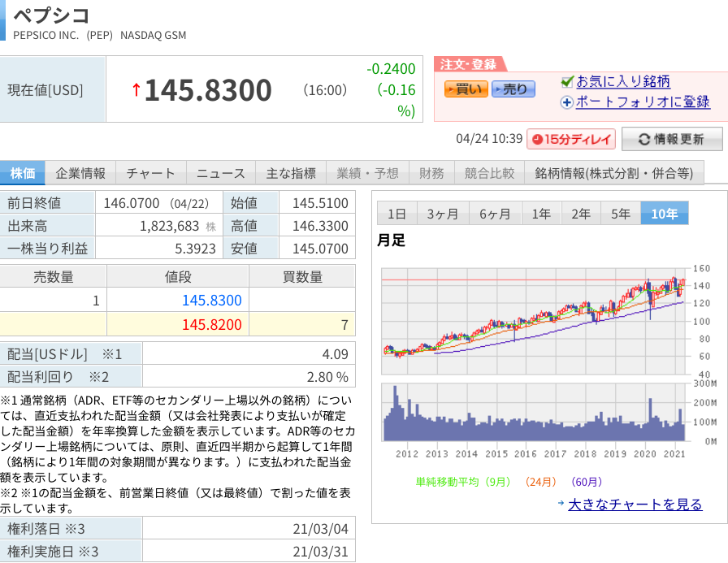This screenshot has height=563, width=728.
Task: Click the 15分ディレイ delay badge
Action: 571,139
